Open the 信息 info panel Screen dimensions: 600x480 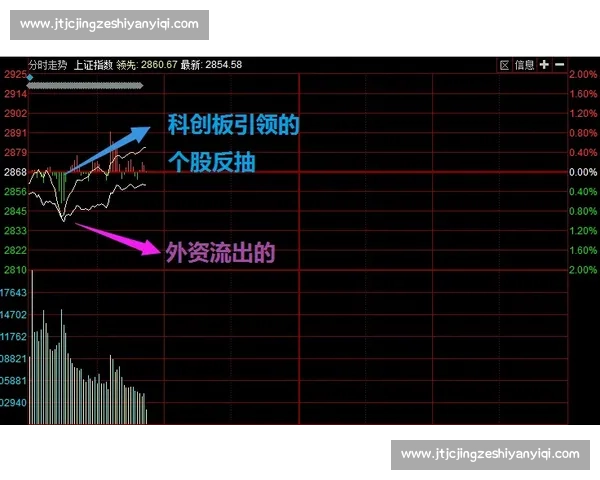click(524, 65)
